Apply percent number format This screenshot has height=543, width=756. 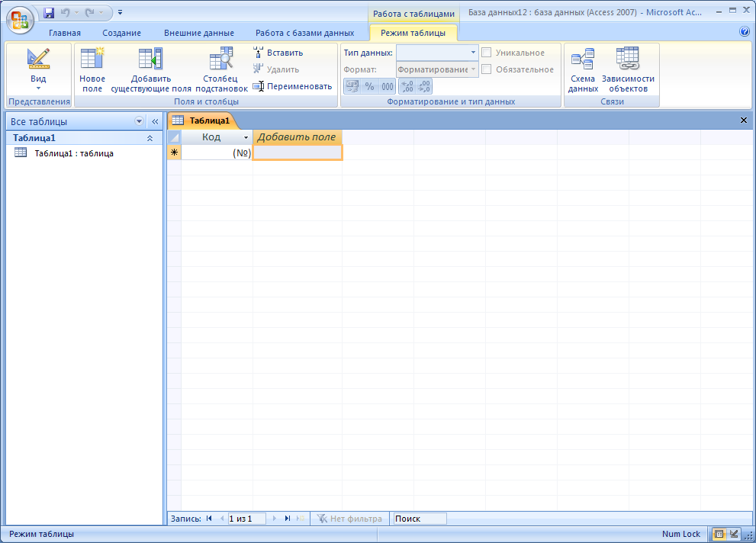tap(369, 86)
